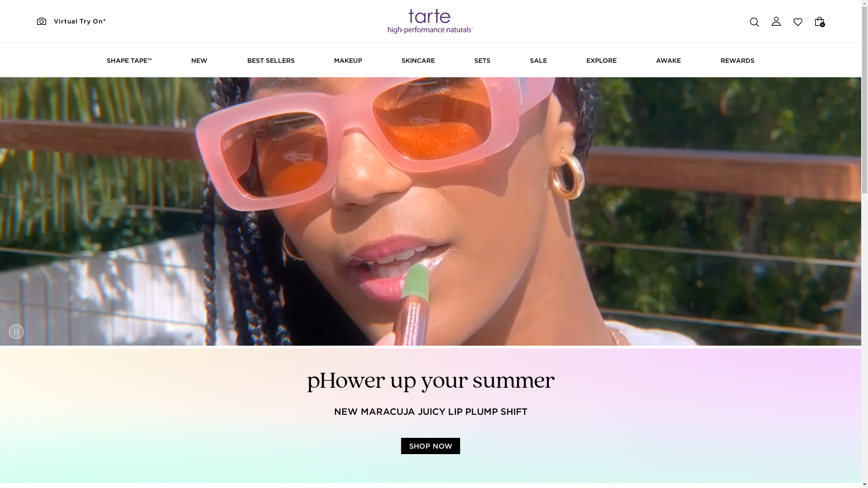The image size is (868, 488).
Task: Open the EXPLORE menu
Action: (x=601, y=61)
